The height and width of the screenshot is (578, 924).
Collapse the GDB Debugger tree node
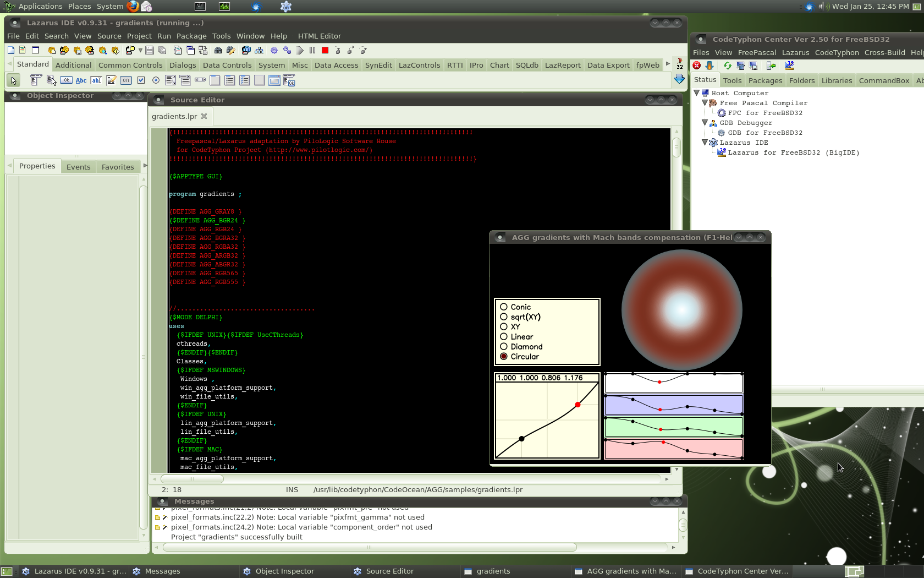coord(705,123)
